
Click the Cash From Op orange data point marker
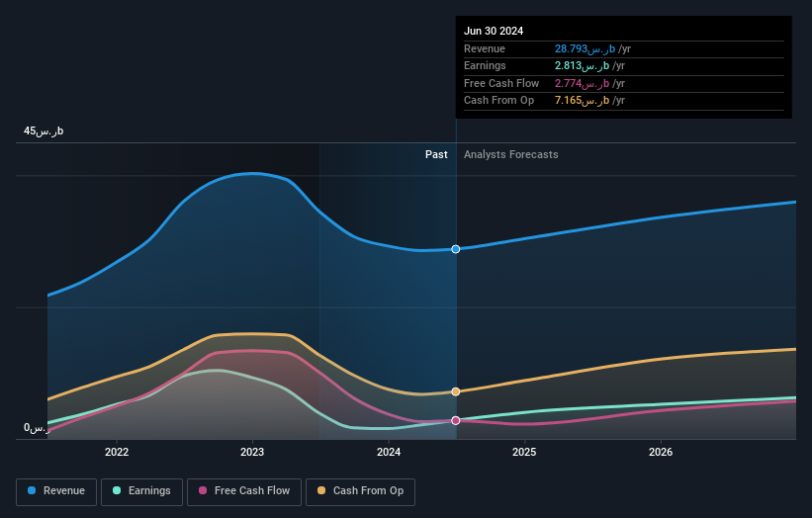(456, 391)
